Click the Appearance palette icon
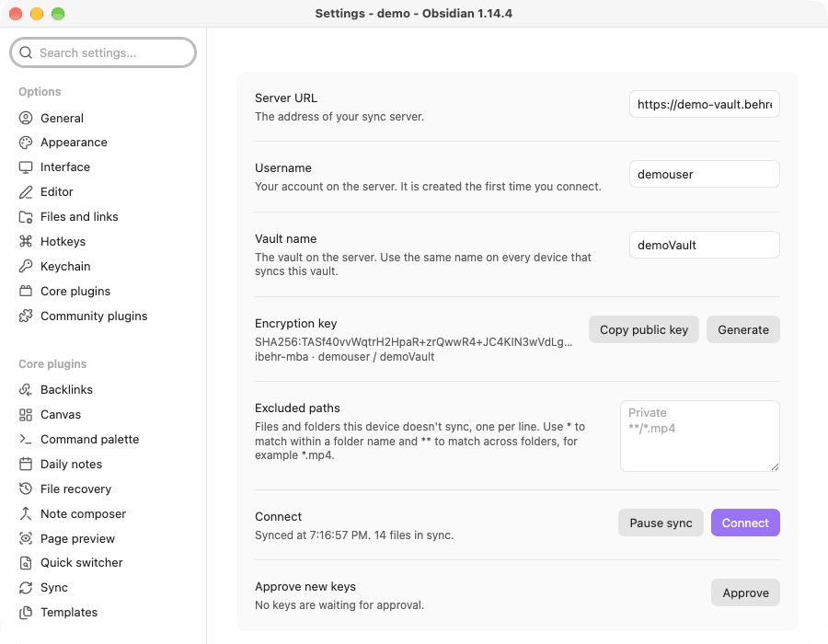This screenshot has width=828, height=644. coord(26,143)
